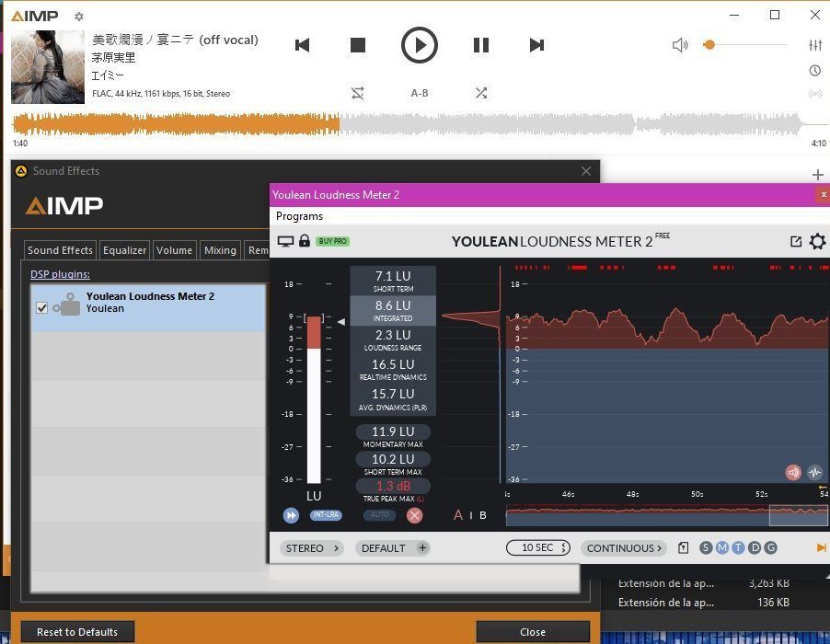Open the STEREO channel dropdown
This screenshot has width=830, height=644.
(312, 548)
